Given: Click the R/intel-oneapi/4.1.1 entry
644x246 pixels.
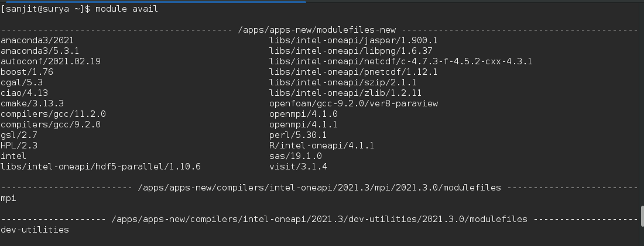Looking at the screenshot, I should pyautogui.click(x=321, y=145).
